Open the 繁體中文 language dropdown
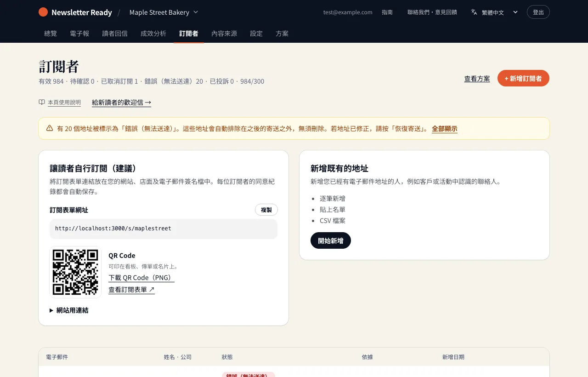 (x=495, y=12)
